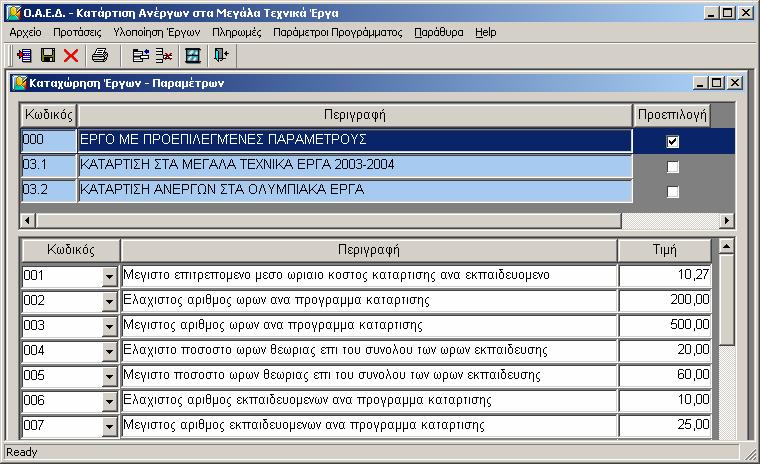Open the Προτάσεις menu

[x=77, y=32]
